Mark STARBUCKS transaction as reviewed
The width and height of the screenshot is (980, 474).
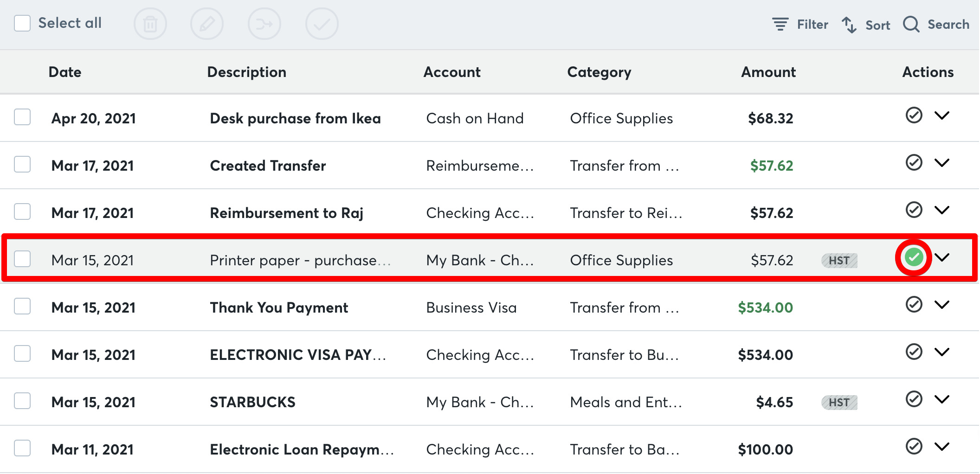coord(914,399)
